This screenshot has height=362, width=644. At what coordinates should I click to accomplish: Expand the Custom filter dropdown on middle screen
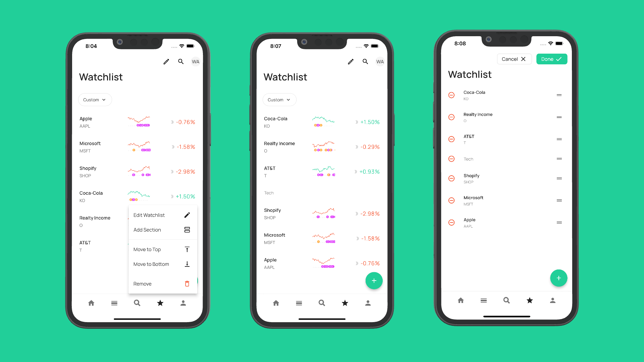tap(277, 100)
